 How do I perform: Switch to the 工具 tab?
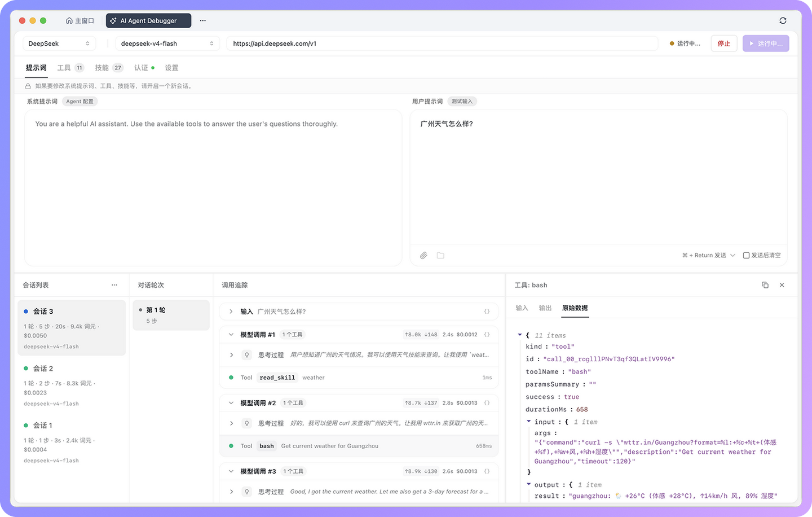pyautogui.click(x=70, y=68)
